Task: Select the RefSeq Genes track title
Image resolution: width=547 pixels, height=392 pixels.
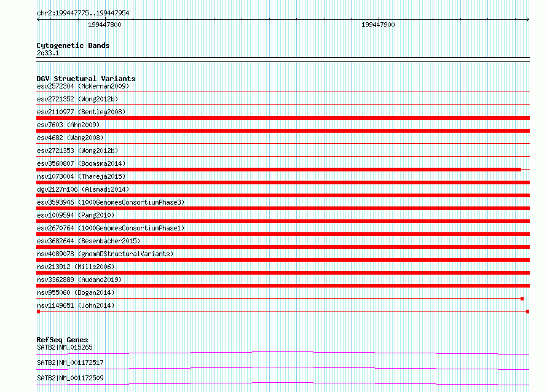Action: pyautogui.click(x=63, y=340)
